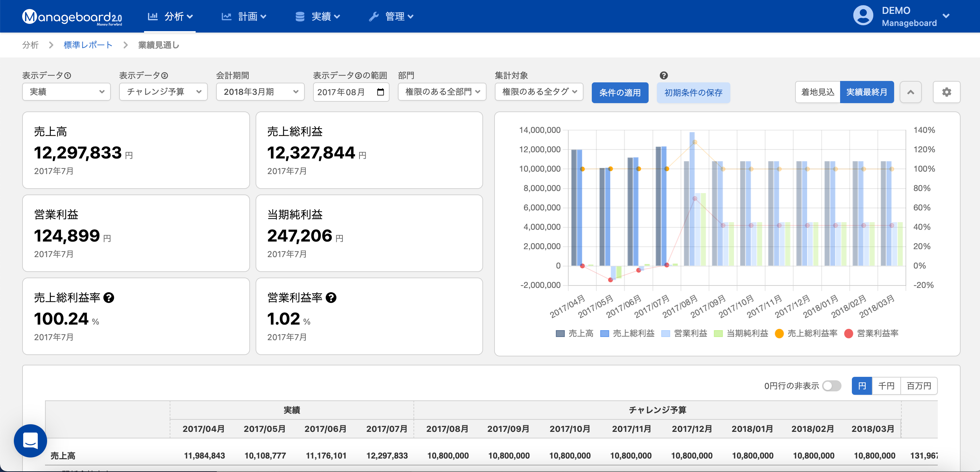
Task: Click the Manageboard 2.0 logo
Action: click(72, 17)
